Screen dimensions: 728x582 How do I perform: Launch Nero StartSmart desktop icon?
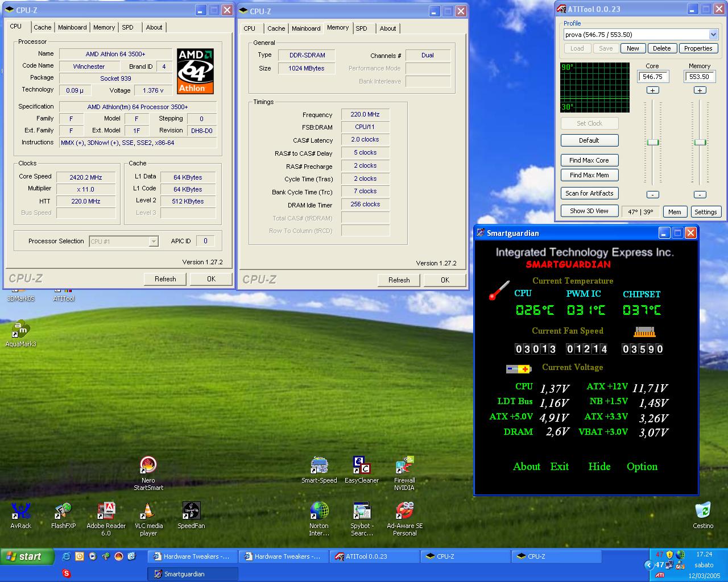(x=148, y=473)
